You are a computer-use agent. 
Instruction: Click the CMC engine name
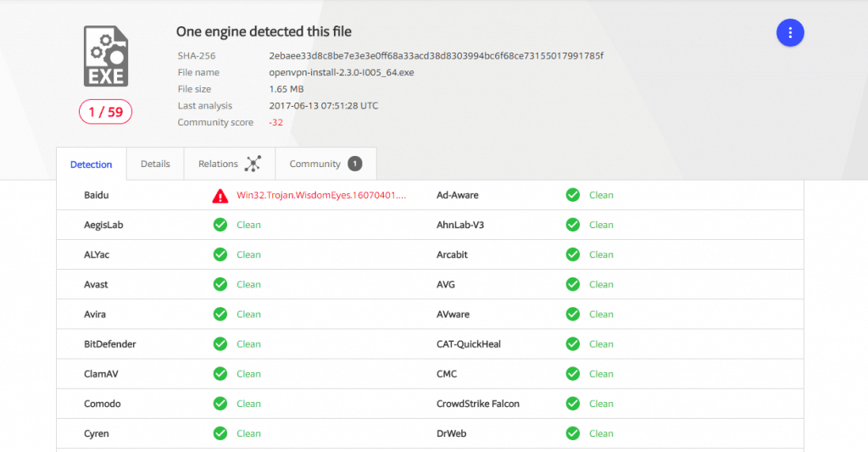pyautogui.click(x=447, y=375)
